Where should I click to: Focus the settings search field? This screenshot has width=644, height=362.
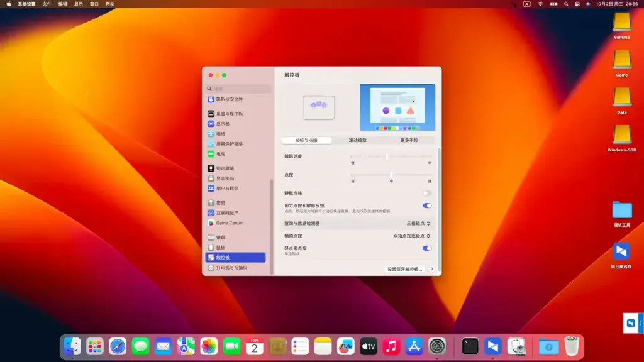[x=238, y=89]
